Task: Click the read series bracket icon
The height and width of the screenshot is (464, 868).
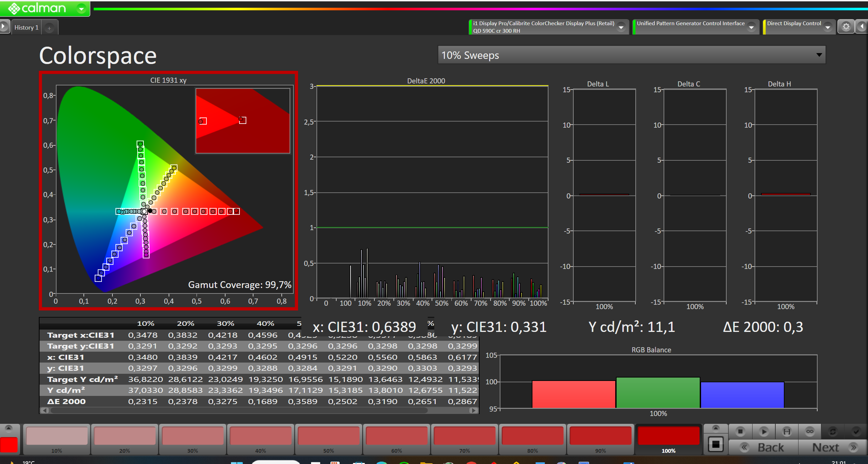Action: [x=787, y=431]
